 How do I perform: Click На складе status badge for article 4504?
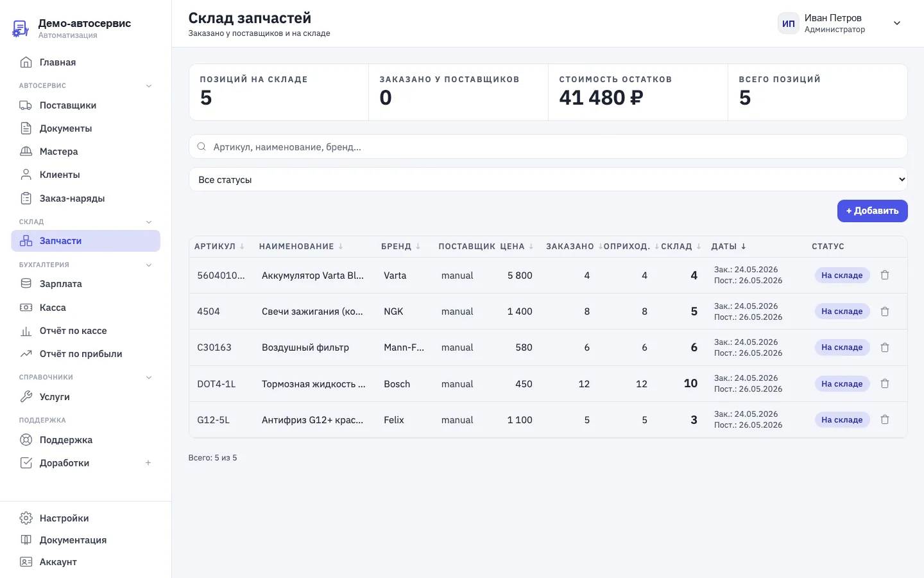pos(842,311)
